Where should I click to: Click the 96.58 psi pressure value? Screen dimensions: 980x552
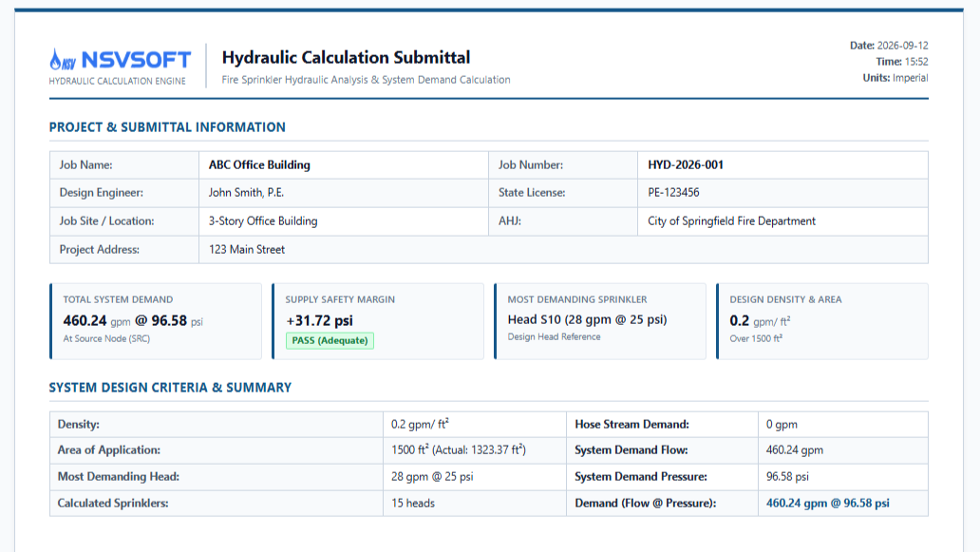787,476
